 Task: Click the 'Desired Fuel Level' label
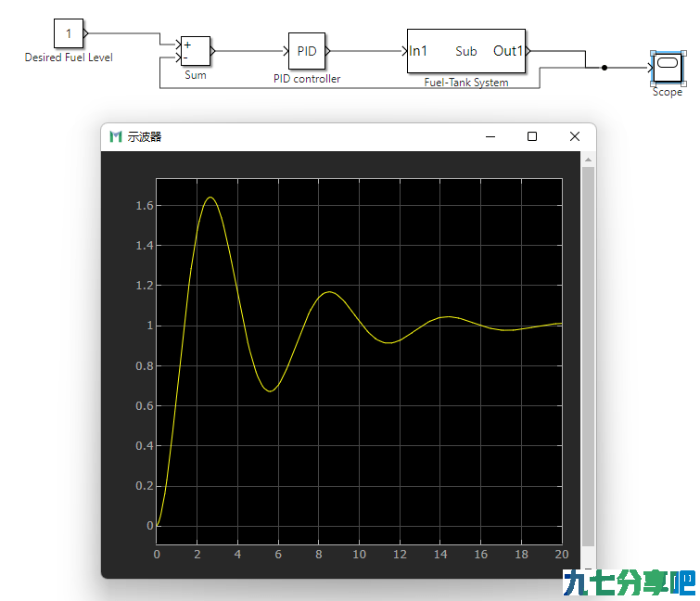[x=69, y=58]
